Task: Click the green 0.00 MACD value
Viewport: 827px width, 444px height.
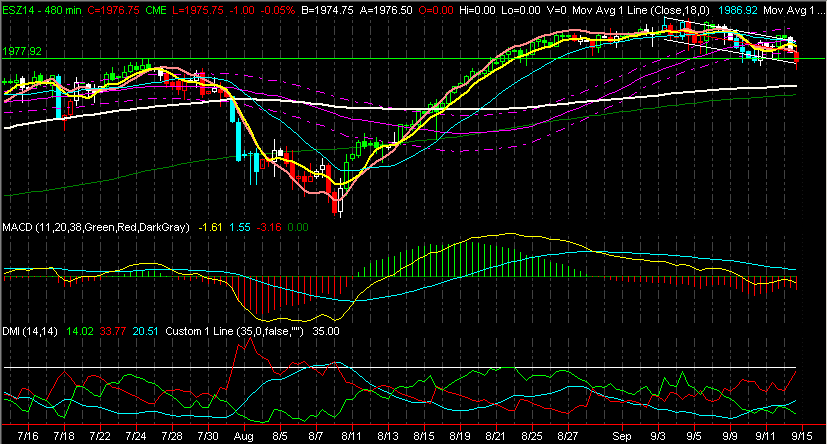Action: click(298, 227)
